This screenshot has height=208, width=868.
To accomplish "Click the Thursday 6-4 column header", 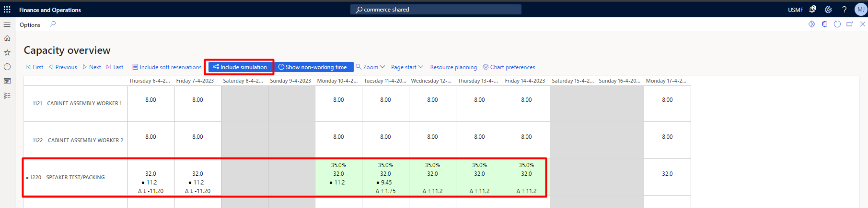I will (150, 81).
